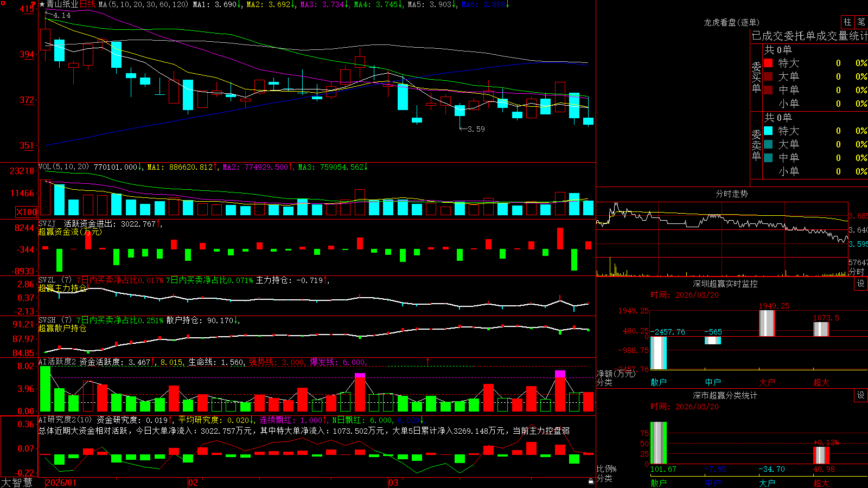Click the teal 大单 sell-order swatch

coord(768,144)
